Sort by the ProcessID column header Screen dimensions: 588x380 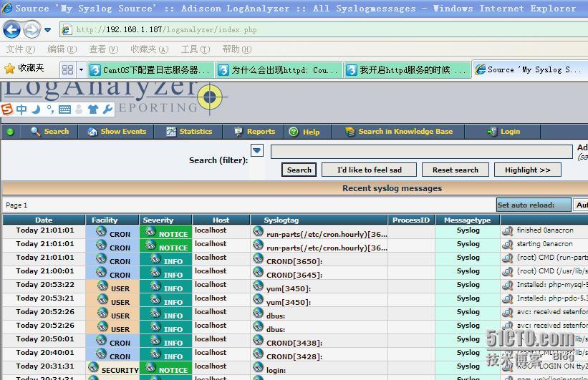pos(411,220)
